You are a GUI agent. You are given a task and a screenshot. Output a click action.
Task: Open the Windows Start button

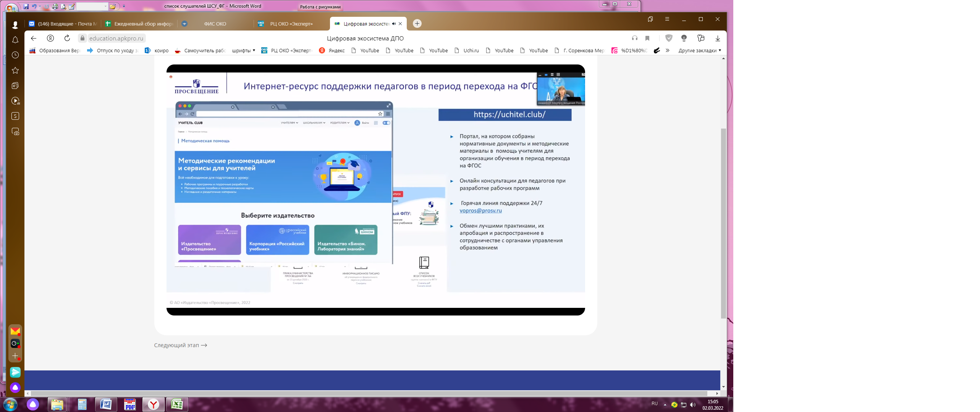click(x=10, y=404)
